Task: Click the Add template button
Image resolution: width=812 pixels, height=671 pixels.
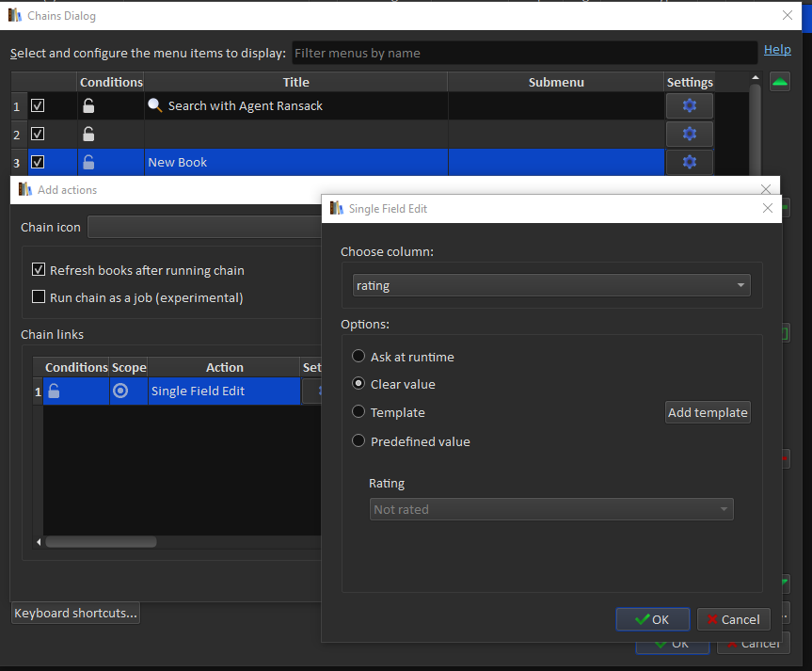Action: pyautogui.click(x=708, y=412)
